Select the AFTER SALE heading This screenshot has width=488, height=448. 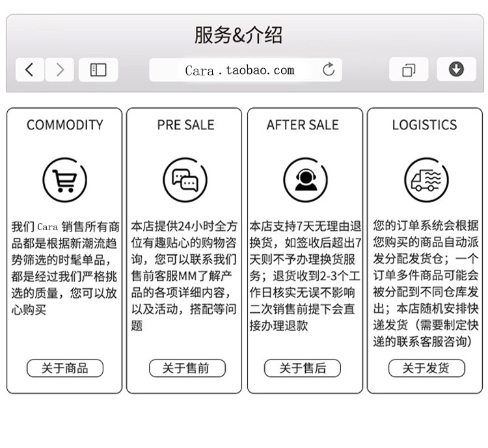pyautogui.click(x=303, y=125)
